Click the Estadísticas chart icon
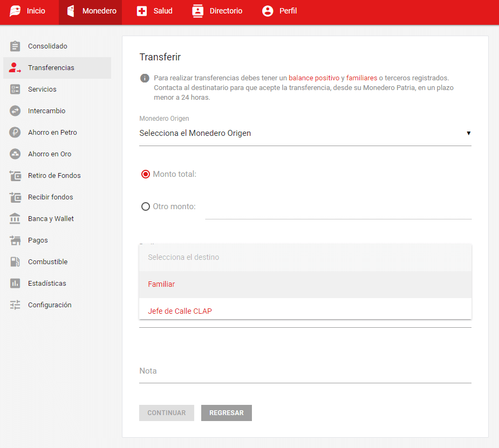 tap(15, 284)
